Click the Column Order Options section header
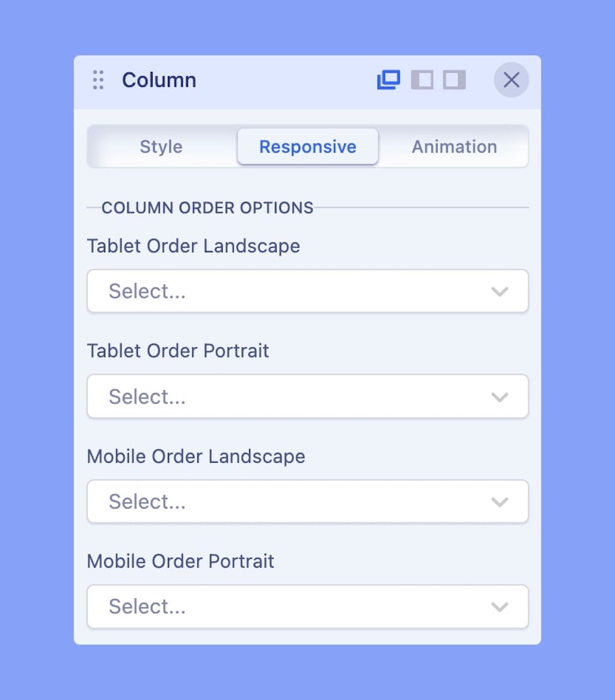615x700 pixels. coord(207,208)
